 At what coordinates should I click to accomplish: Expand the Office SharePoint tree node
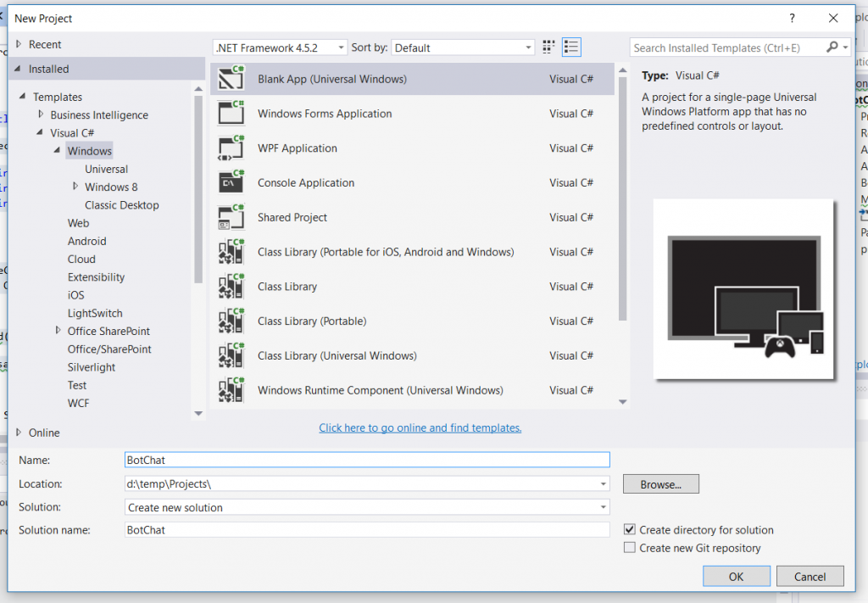click(x=58, y=330)
